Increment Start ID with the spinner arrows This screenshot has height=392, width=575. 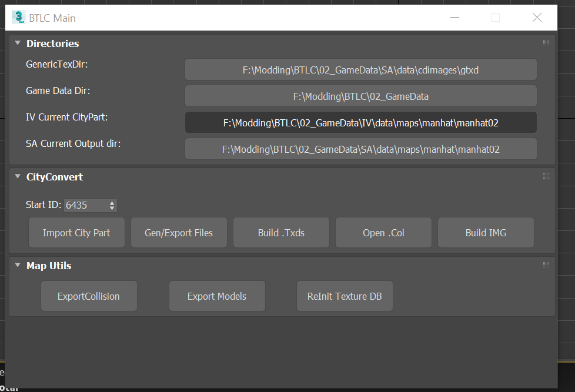(x=112, y=203)
